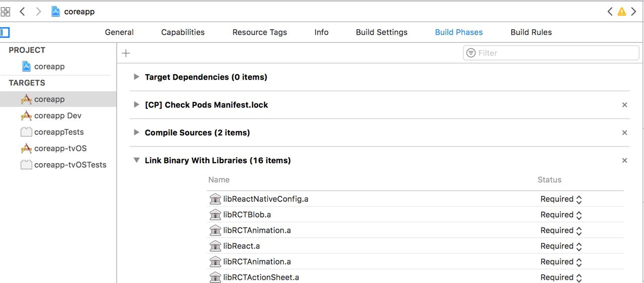The height and width of the screenshot is (283, 644).
Task: Change status dropdown for libRCTActionSheet.a
Action: click(561, 277)
